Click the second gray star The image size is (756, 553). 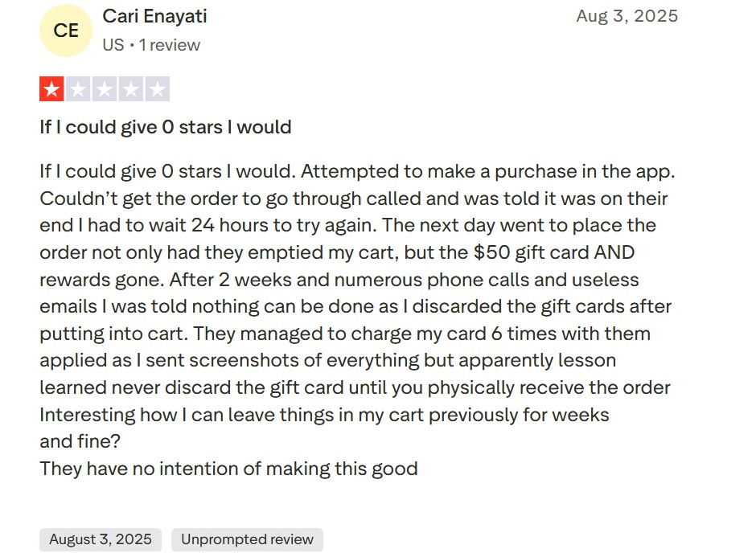tap(78, 89)
